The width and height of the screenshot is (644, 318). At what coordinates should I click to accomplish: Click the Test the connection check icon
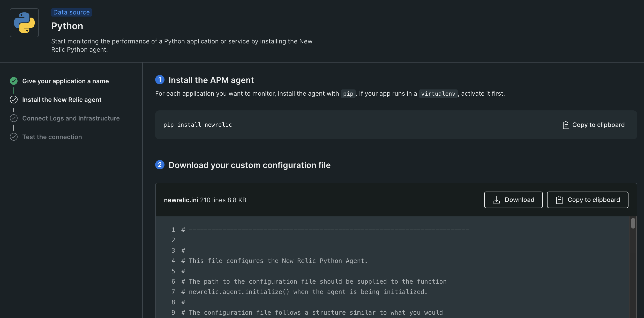(14, 137)
